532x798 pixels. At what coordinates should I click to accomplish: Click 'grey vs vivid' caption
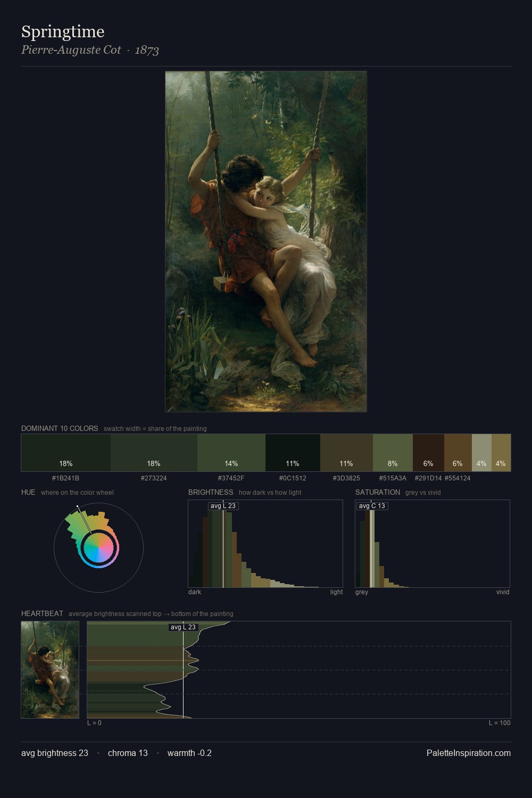tap(423, 493)
